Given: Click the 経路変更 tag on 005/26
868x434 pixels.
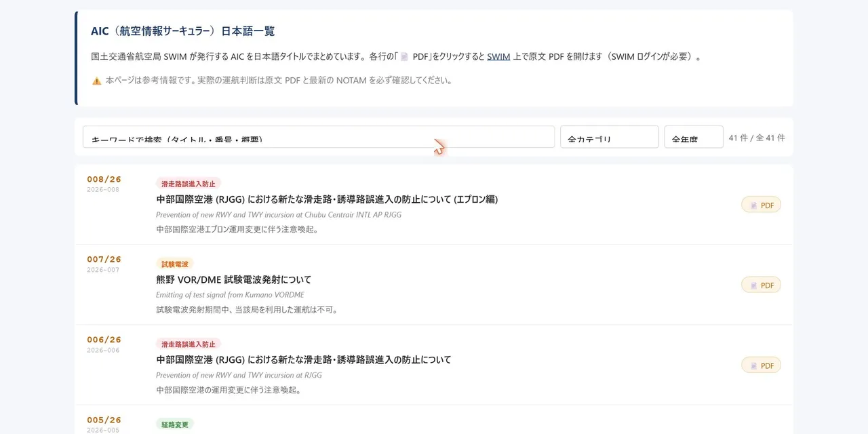Looking at the screenshot, I should (175, 424).
